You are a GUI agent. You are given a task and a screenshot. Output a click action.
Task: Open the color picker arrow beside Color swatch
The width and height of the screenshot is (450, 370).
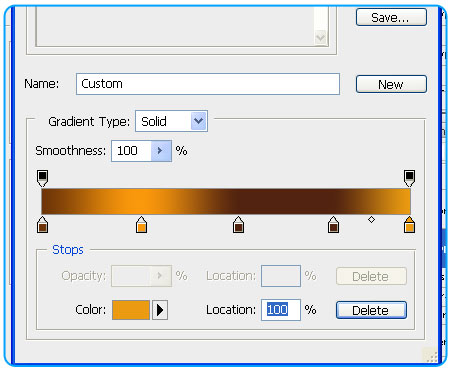tap(160, 310)
